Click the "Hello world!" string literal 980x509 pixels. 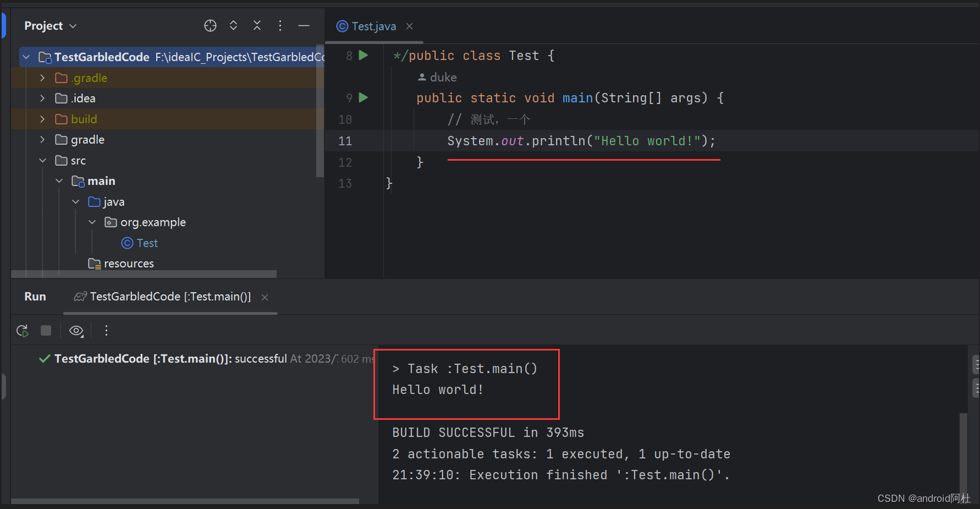click(647, 141)
